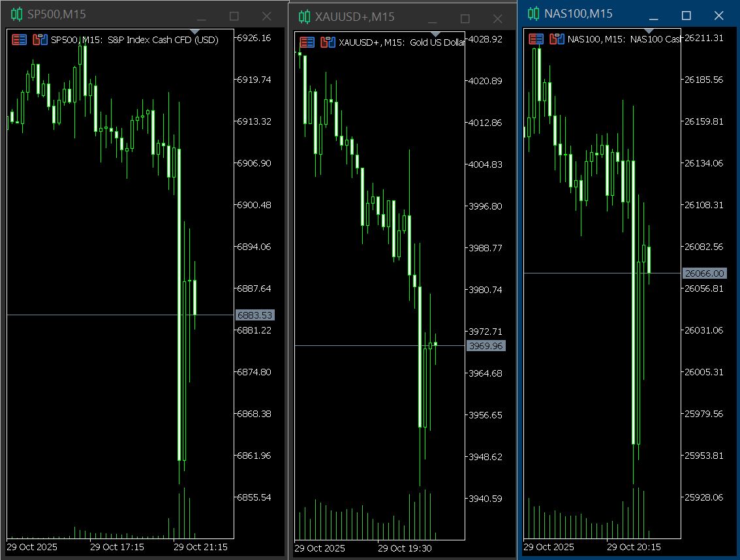This screenshot has height=560, width=740.
Task: Toggle One Click Trading icon in SP500 chart
Action: (x=40, y=40)
